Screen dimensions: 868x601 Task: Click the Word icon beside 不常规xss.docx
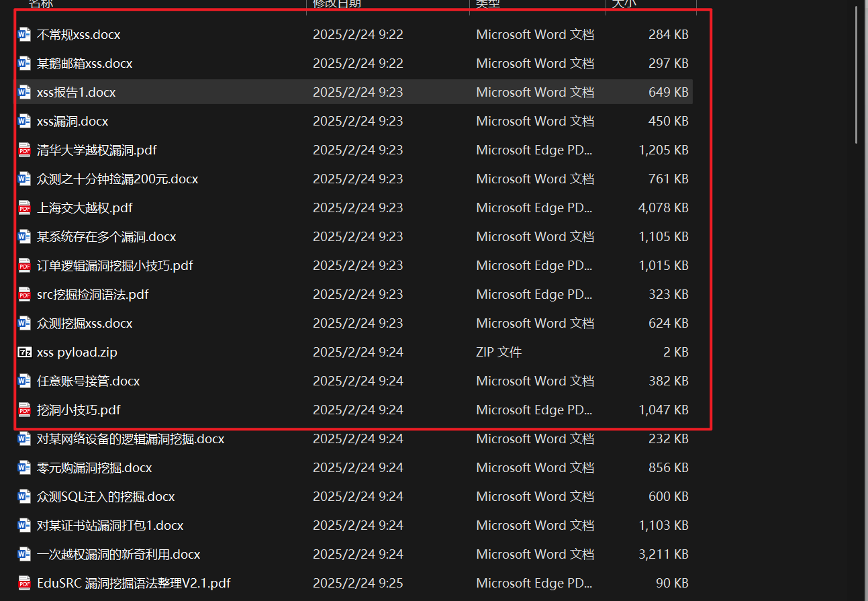(24, 34)
